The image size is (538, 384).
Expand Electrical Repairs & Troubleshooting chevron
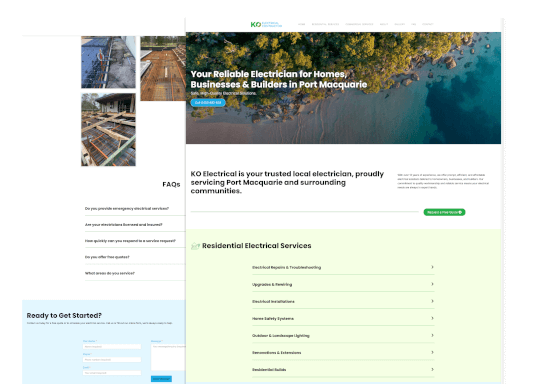pos(432,267)
